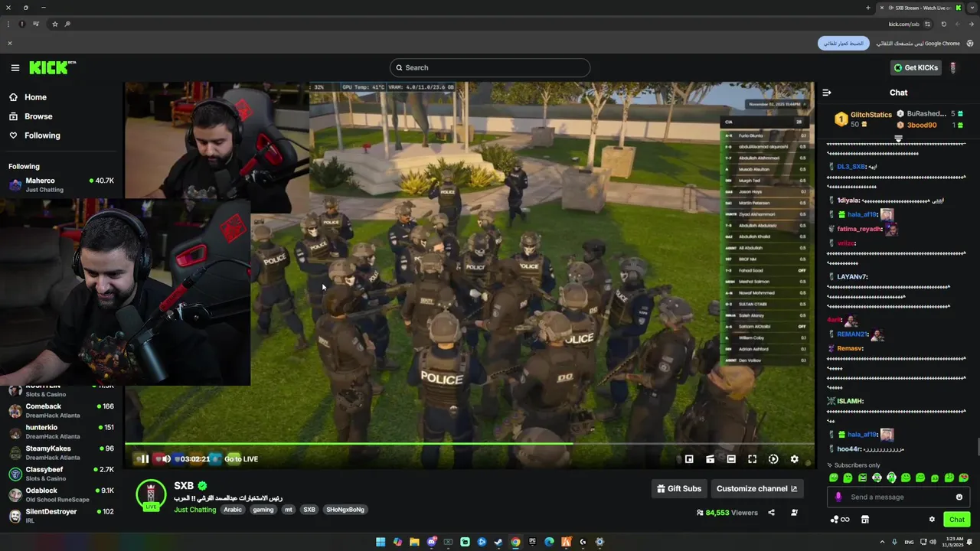Open SteamyKakes channel in sidebar
The height and width of the screenshot is (551, 980).
[61, 452]
